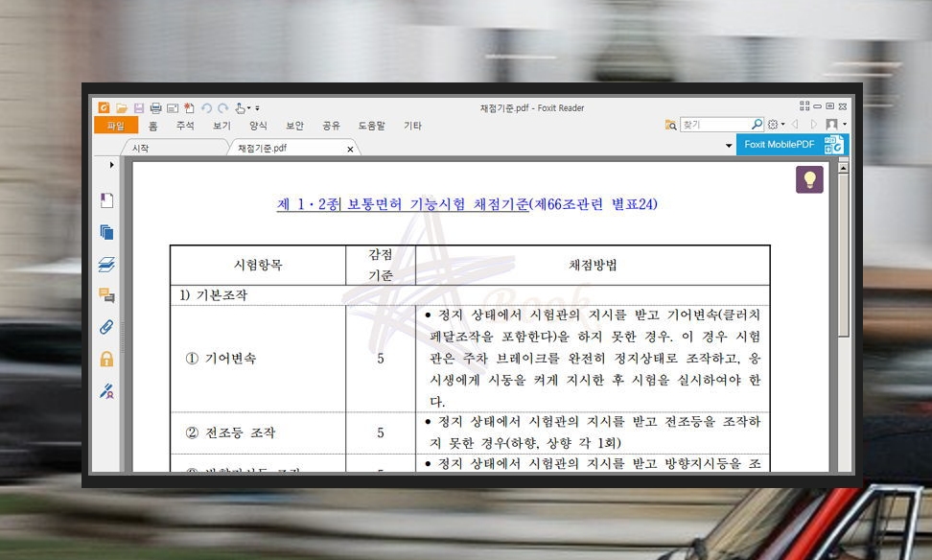932x560 pixels.
Task: Open search settings gear icon
Action: coord(773,125)
